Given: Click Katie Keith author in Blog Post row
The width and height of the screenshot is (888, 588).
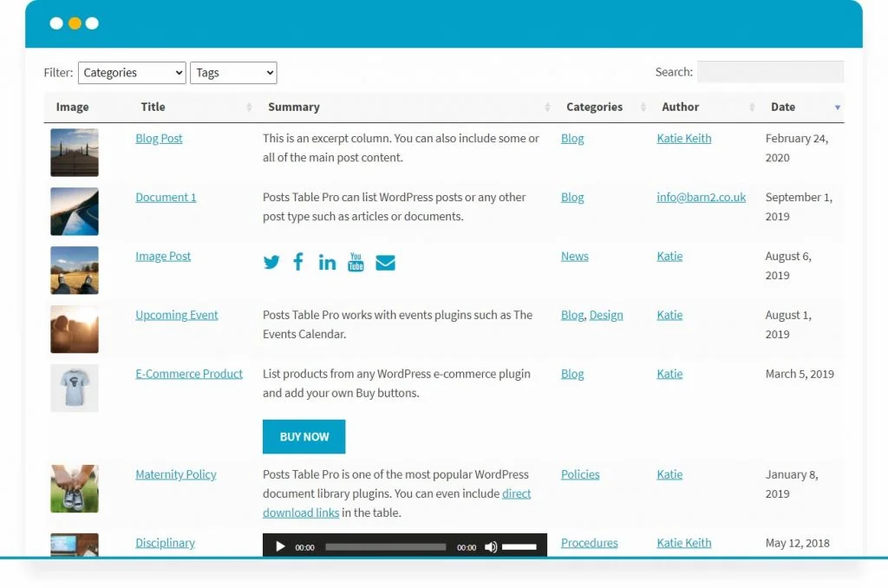Looking at the screenshot, I should click(683, 138).
